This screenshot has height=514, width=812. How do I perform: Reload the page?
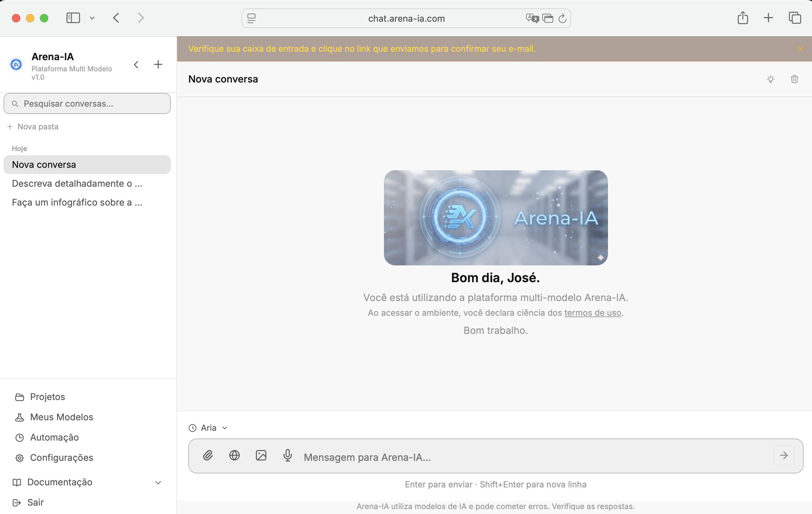[x=562, y=18]
